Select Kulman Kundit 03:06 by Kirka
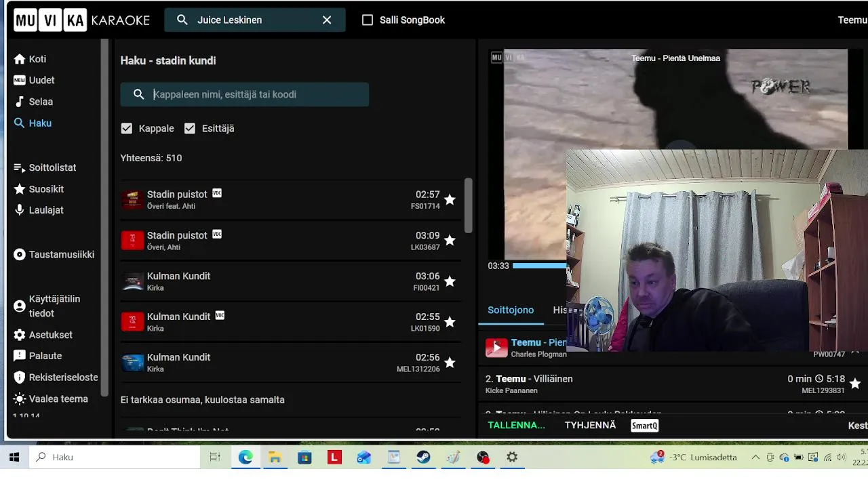 coord(291,281)
